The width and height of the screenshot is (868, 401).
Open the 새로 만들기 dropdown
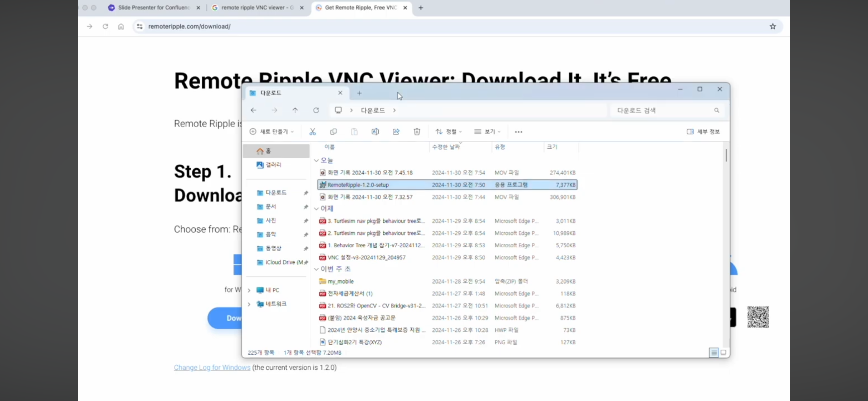pos(272,132)
